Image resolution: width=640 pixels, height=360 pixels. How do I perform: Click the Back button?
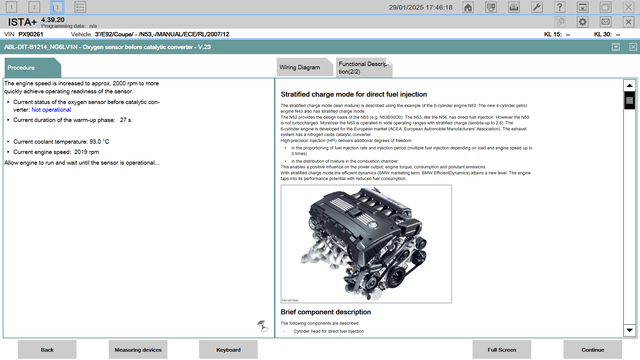pos(47,350)
